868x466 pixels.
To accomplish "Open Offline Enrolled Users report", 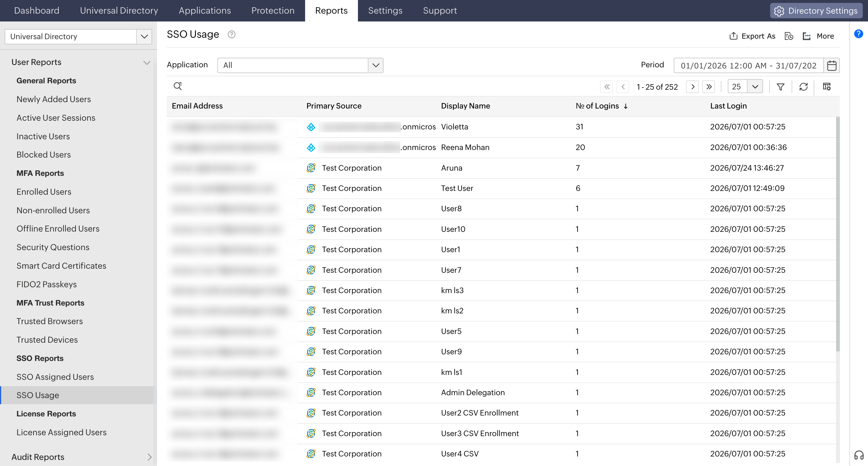I will point(58,229).
